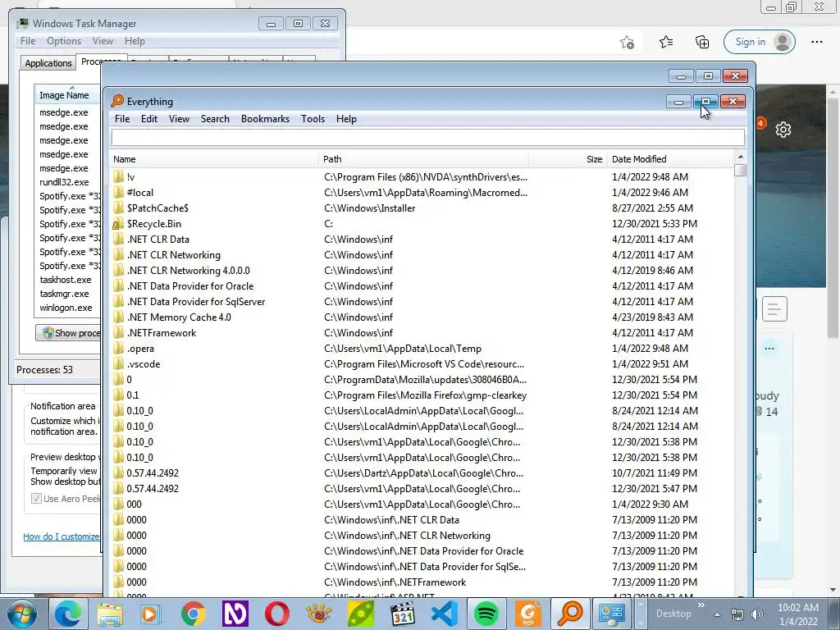Viewport: 840px width, 630px height.
Task: Expand the Desktop toolbar chevron
Action: (701, 605)
